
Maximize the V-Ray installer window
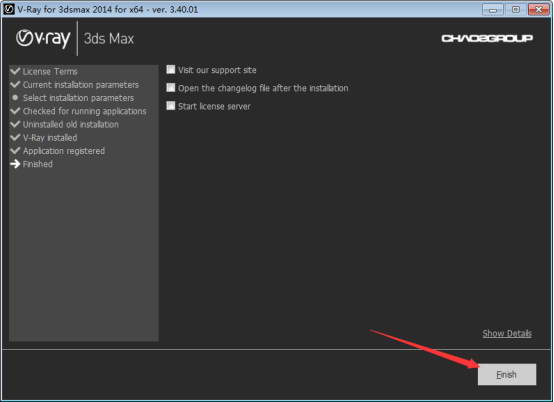pyautogui.click(x=515, y=10)
